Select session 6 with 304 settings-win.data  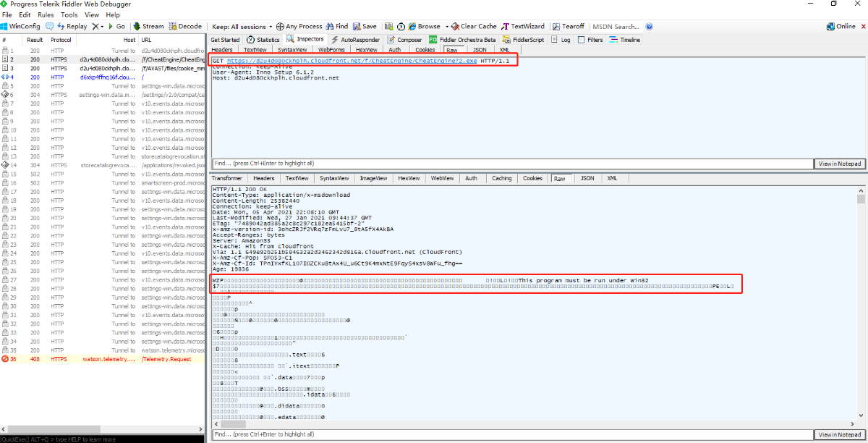103,95
